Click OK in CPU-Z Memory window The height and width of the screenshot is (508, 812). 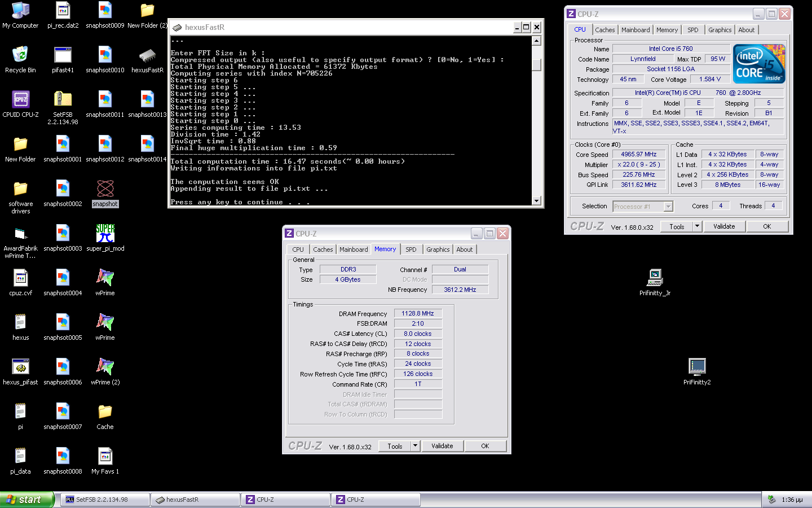pyautogui.click(x=485, y=446)
